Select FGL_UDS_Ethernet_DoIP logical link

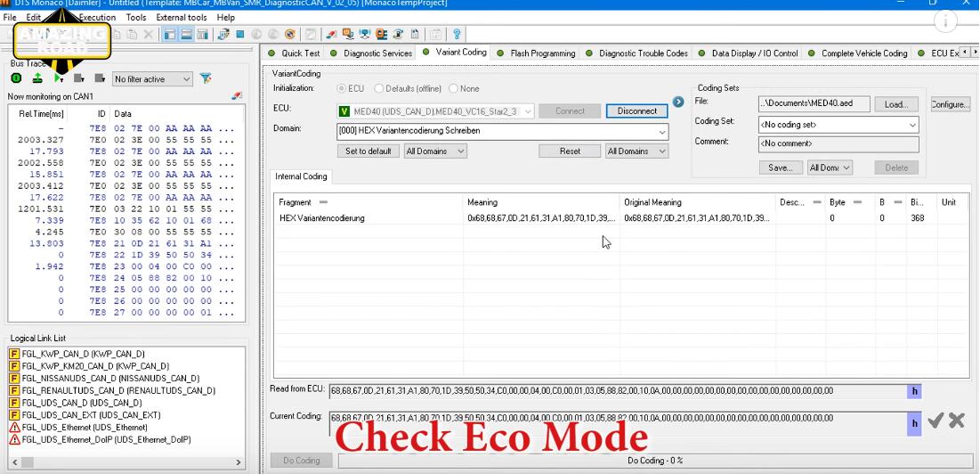tap(100, 439)
